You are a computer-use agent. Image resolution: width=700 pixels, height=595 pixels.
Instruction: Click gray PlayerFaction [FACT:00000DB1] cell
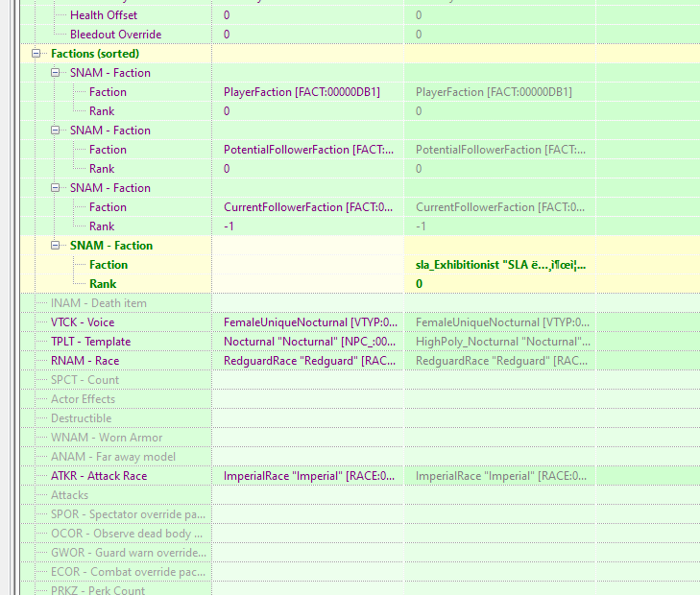pyautogui.click(x=494, y=92)
